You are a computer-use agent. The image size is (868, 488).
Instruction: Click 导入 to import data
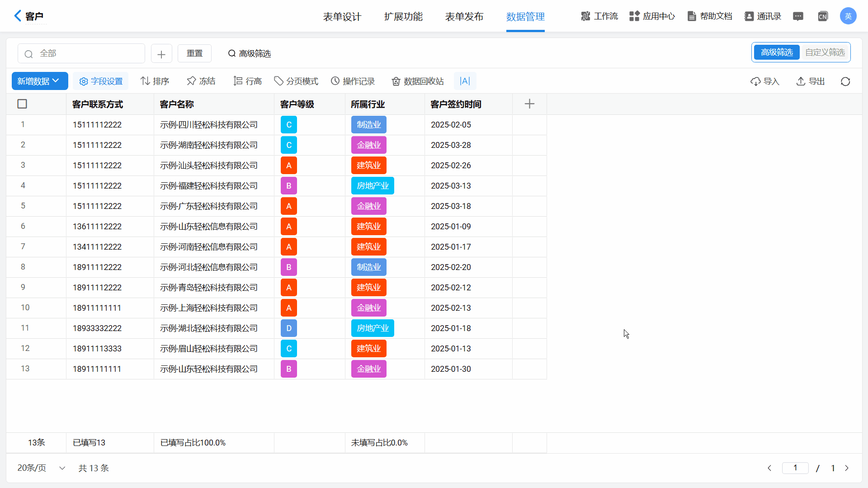click(765, 81)
